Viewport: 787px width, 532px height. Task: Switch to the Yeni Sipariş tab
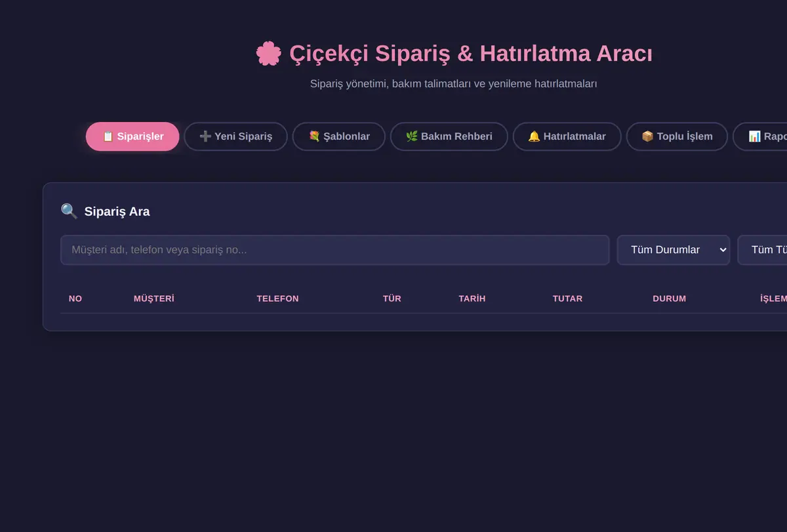(235, 136)
